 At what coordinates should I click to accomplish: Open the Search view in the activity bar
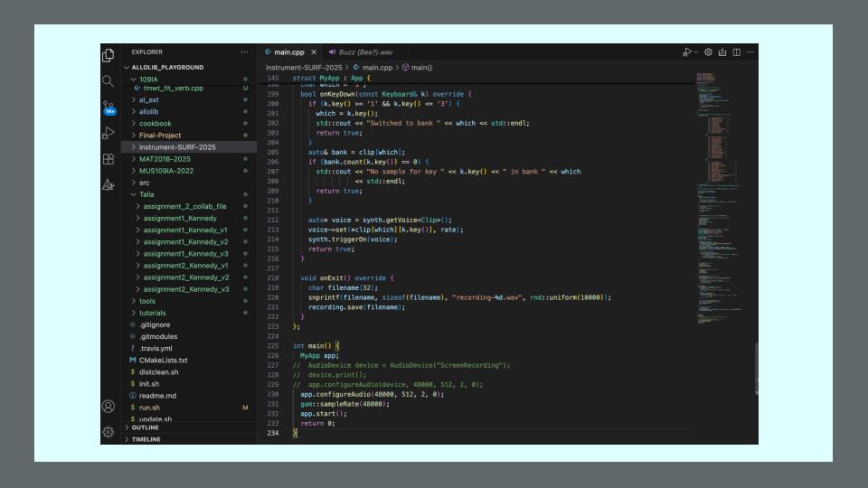point(108,81)
